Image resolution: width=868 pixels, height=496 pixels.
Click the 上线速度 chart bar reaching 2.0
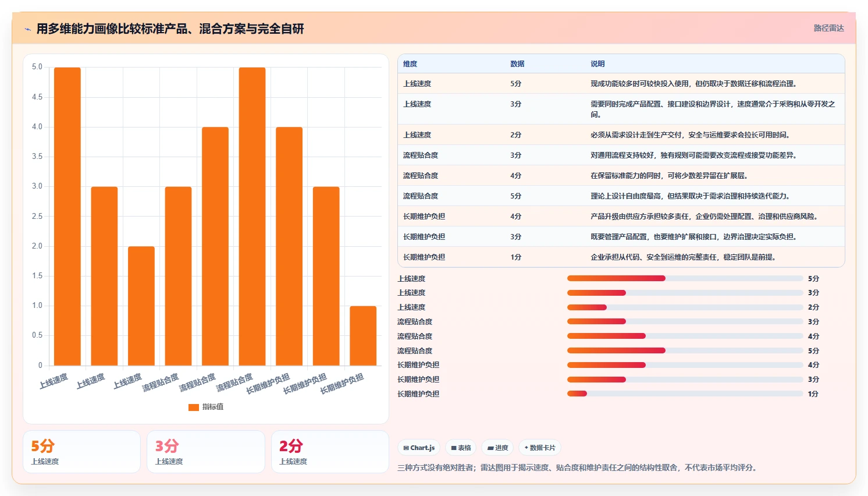coord(141,306)
